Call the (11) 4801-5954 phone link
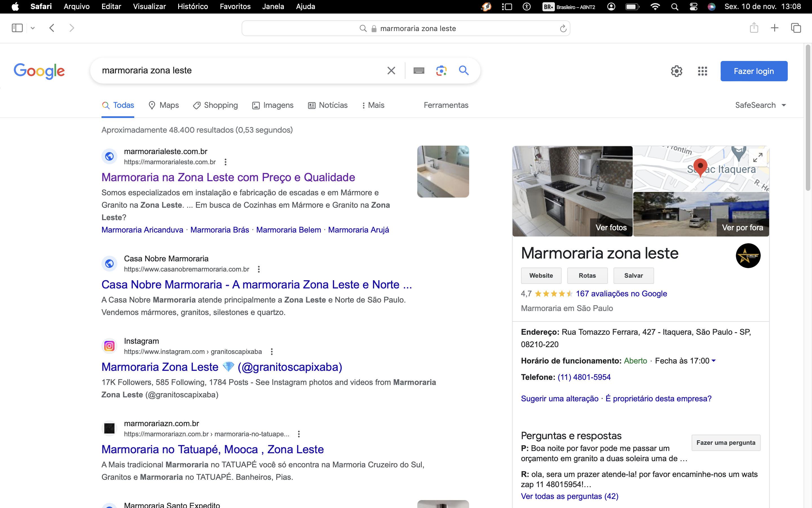 (584, 377)
